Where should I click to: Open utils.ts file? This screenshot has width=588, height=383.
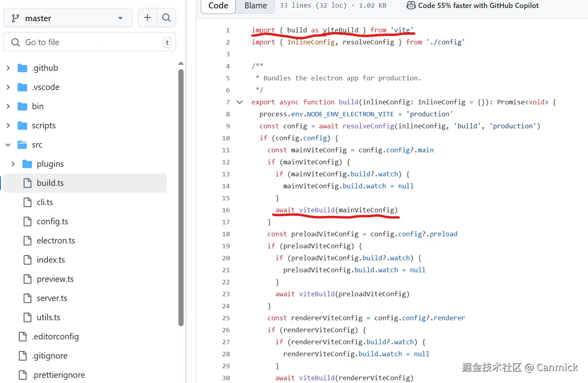[x=48, y=317]
